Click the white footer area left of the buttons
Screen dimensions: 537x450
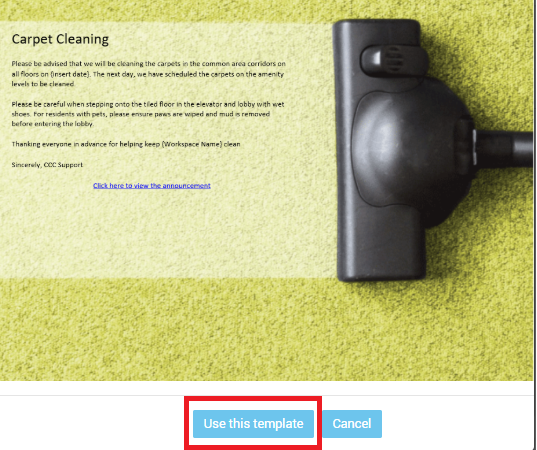coord(92,424)
